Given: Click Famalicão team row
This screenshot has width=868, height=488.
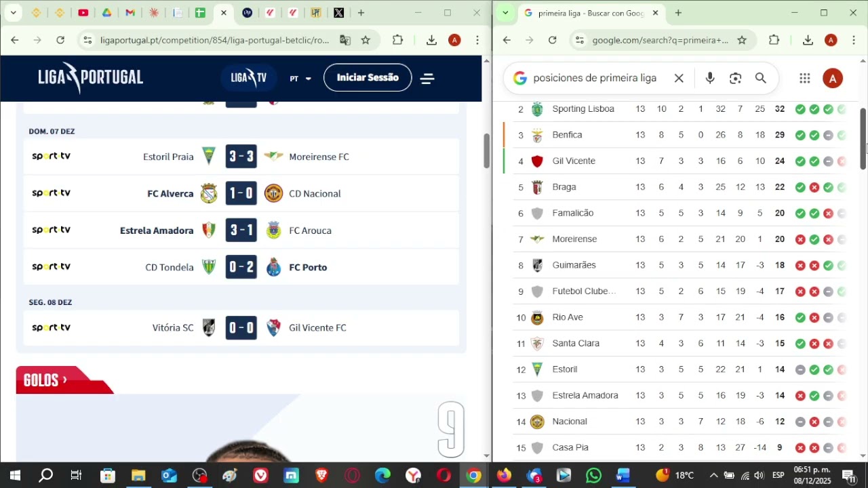Looking at the screenshot, I should click(x=680, y=213).
